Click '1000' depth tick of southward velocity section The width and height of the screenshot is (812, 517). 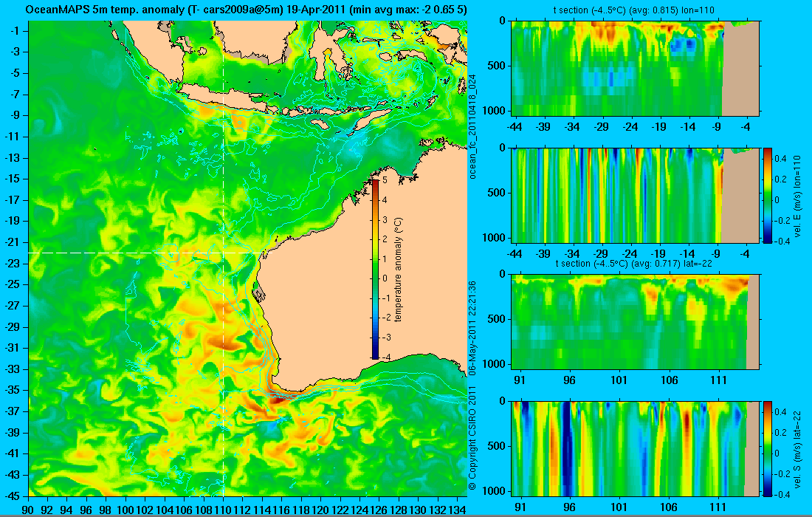[494, 491]
